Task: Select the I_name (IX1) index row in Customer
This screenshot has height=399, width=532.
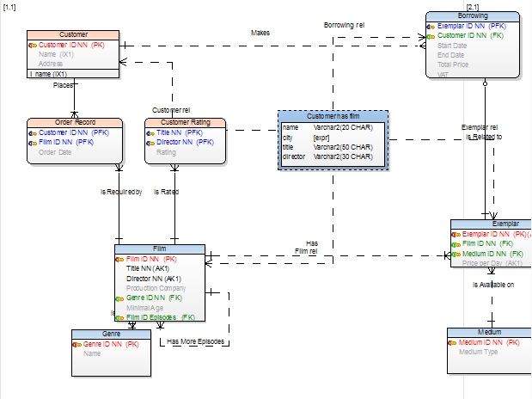Action: (x=73, y=74)
